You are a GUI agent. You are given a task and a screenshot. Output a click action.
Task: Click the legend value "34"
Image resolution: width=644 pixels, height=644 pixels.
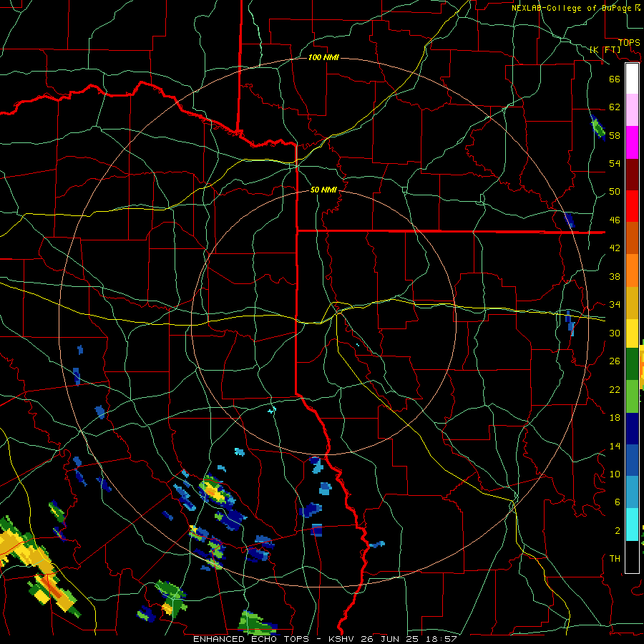pos(615,305)
